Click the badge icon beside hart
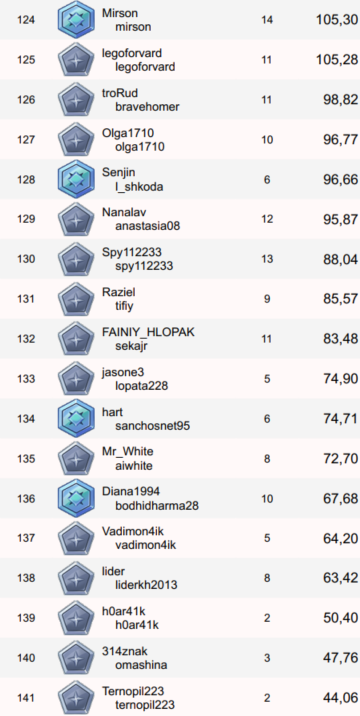The image size is (360, 716). pyautogui.click(x=76, y=419)
